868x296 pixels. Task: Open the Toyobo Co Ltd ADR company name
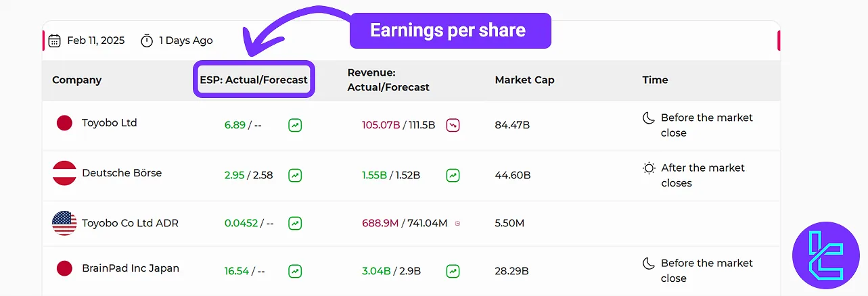[130, 223]
